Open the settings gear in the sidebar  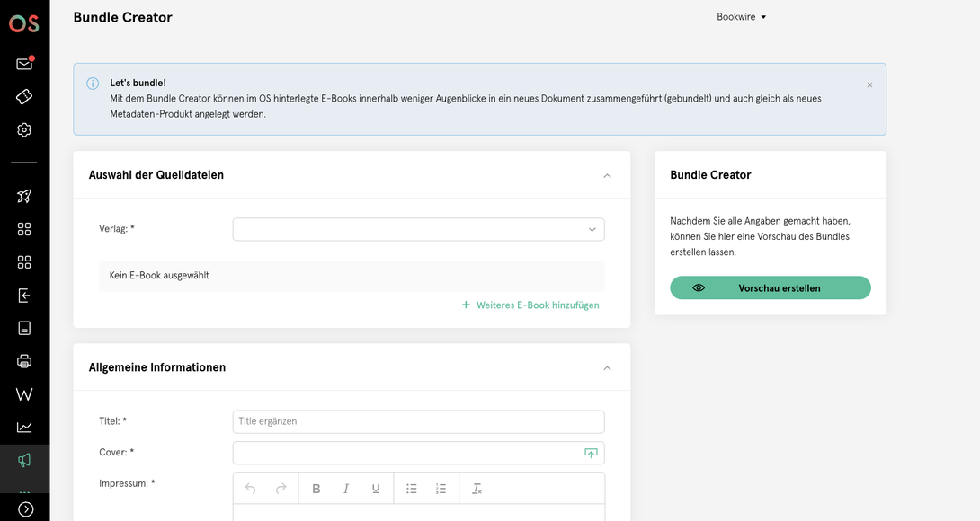(23, 129)
